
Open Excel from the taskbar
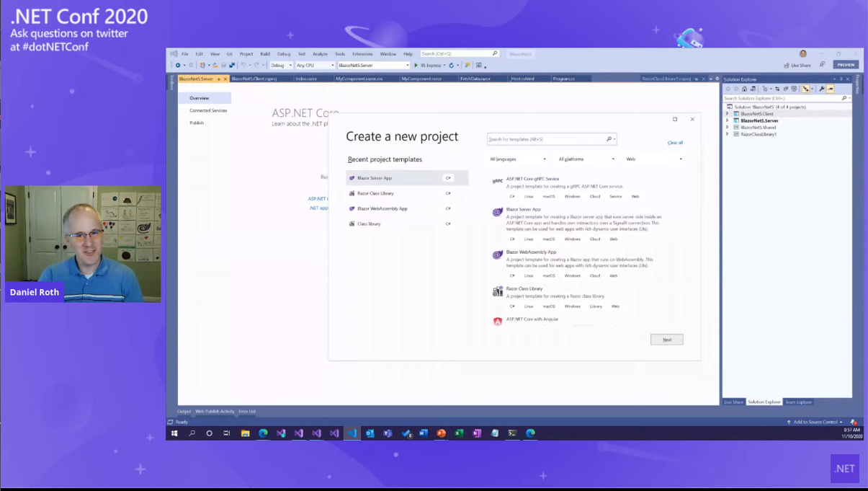coord(459,433)
